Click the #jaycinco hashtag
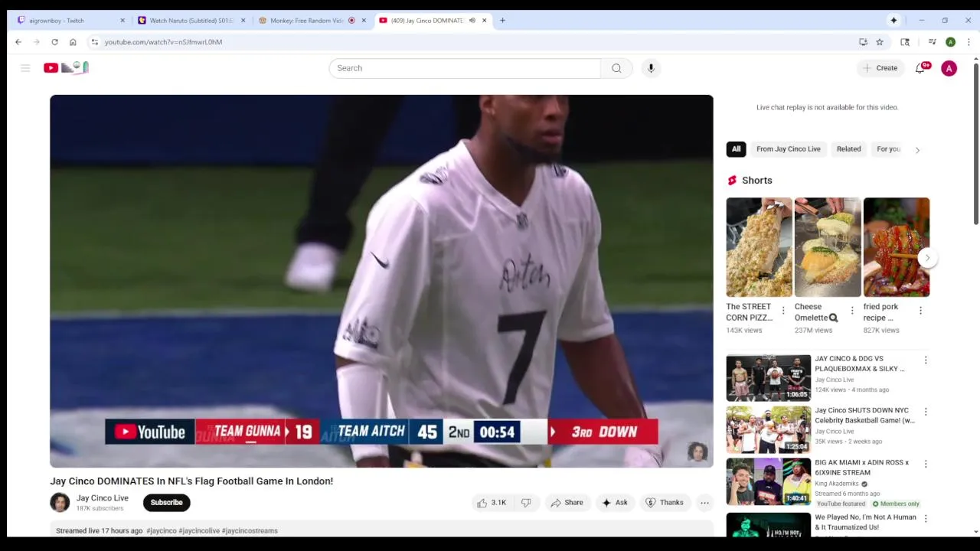The width and height of the screenshot is (980, 551). (x=162, y=531)
